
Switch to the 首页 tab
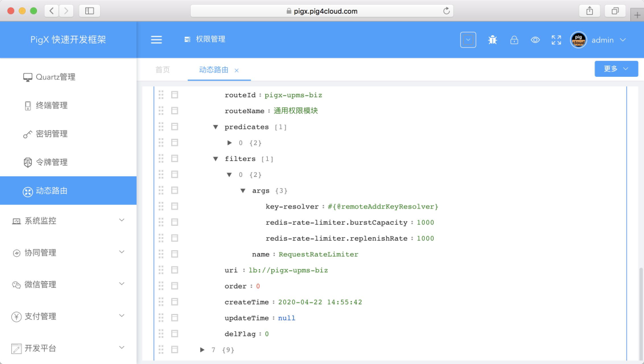tap(163, 69)
